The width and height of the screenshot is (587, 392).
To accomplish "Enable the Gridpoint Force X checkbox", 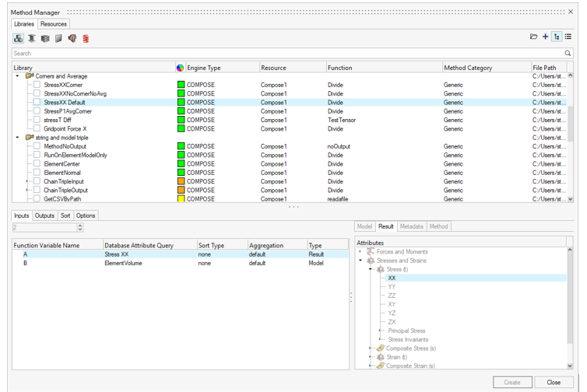I will click(37, 128).
